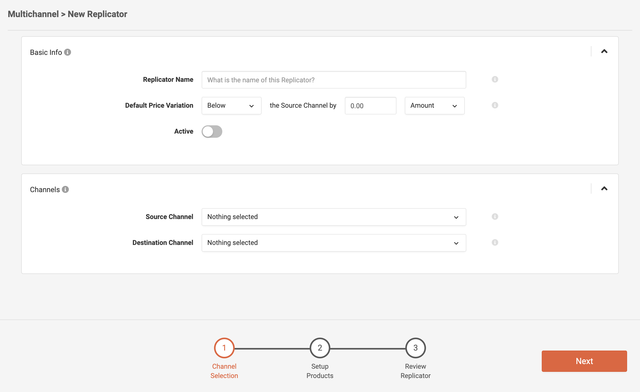Open the Source Channel dropdown

pos(333,217)
